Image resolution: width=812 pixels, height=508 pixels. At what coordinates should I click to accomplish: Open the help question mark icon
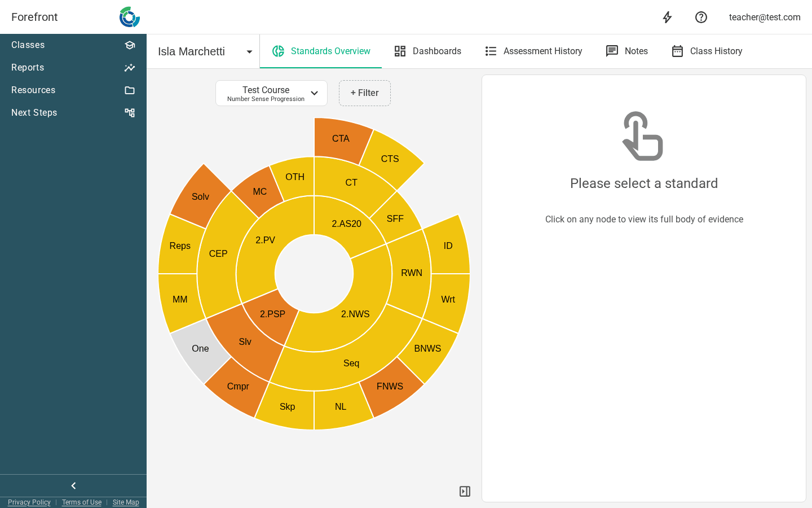coord(701,17)
